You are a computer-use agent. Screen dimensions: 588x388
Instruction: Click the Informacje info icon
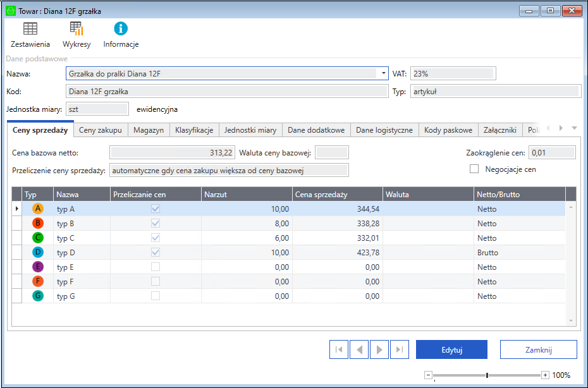(x=121, y=29)
